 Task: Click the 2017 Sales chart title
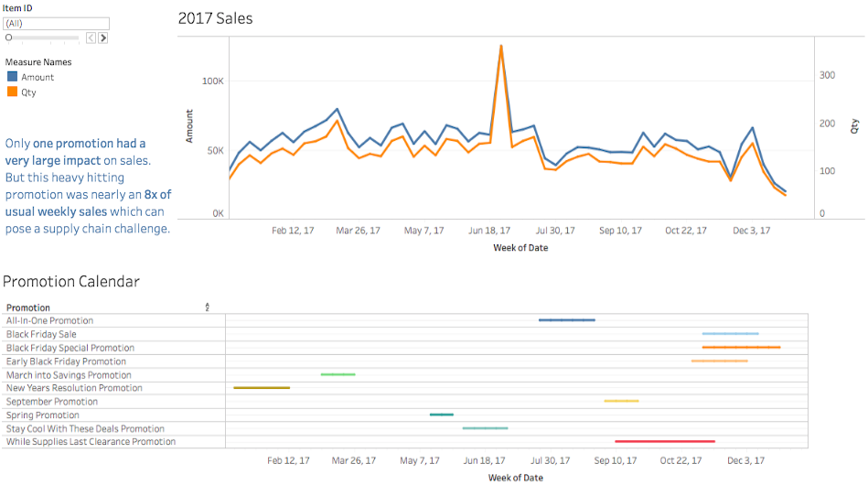click(x=215, y=18)
